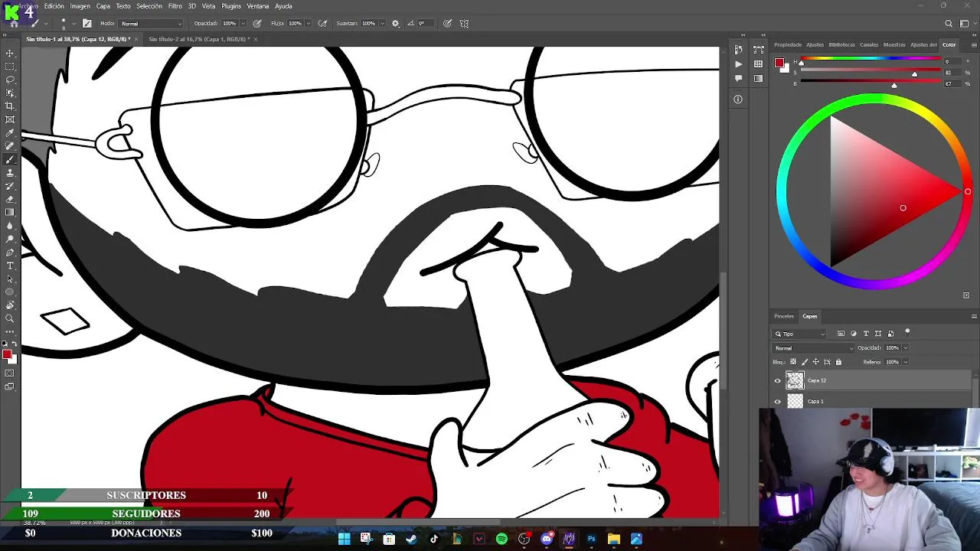980x551 pixels.
Task: Click the brush angle input field
Action: (423, 24)
